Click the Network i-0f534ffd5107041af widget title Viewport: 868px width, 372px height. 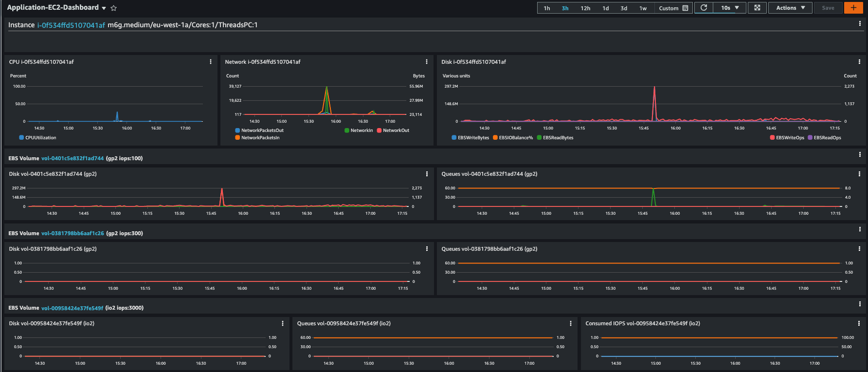[x=263, y=62]
